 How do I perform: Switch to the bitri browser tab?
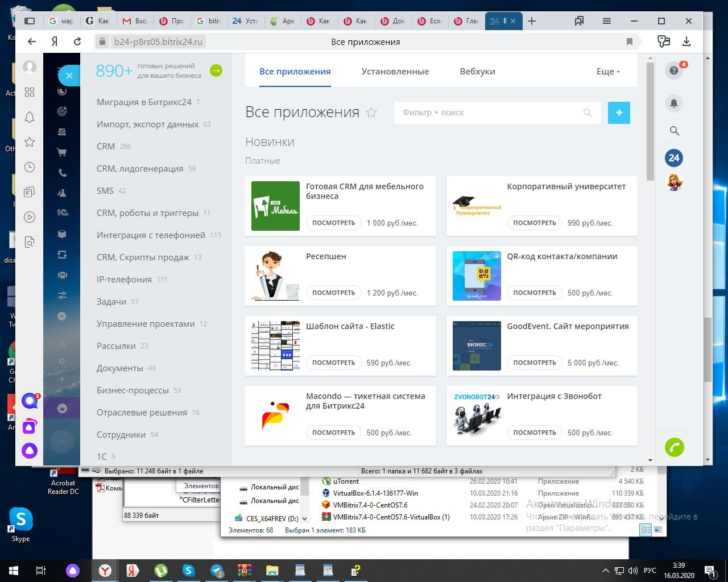208,21
